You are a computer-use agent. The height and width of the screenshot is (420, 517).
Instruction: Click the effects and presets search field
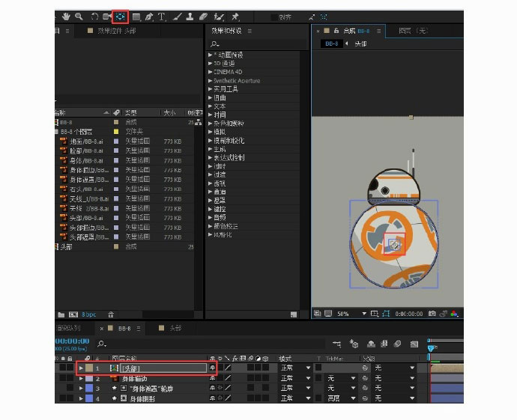click(x=257, y=44)
